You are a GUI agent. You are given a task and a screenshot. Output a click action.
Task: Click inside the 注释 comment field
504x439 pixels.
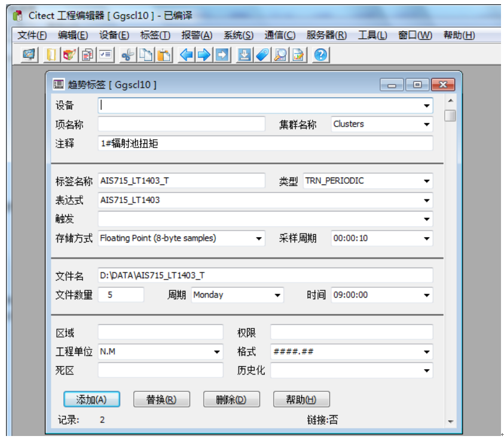[x=239, y=143]
